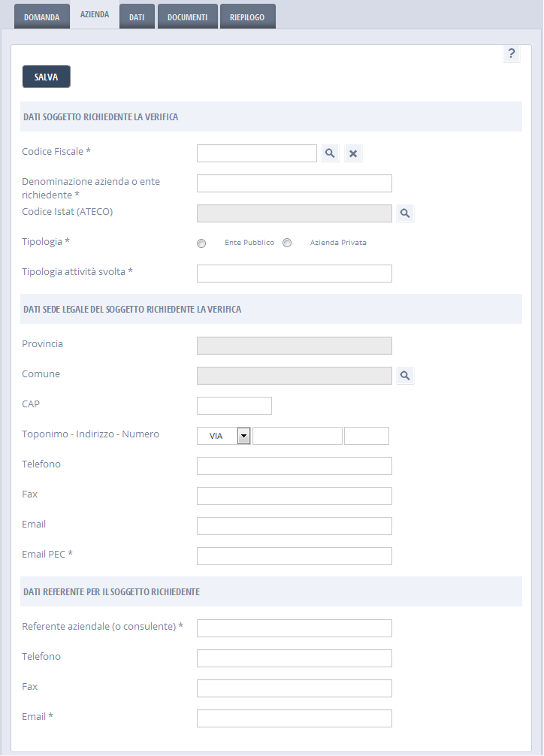Screen dimensions: 544x756
Task: Open the help question mark icon
Action: coord(512,53)
